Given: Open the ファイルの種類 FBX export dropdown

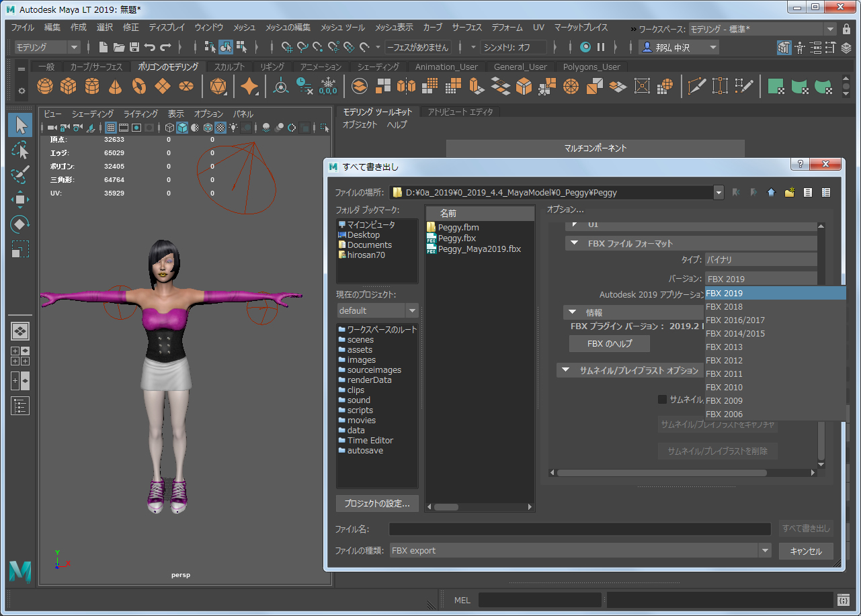Looking at the screenshot, I should click(x=581, y=550).
